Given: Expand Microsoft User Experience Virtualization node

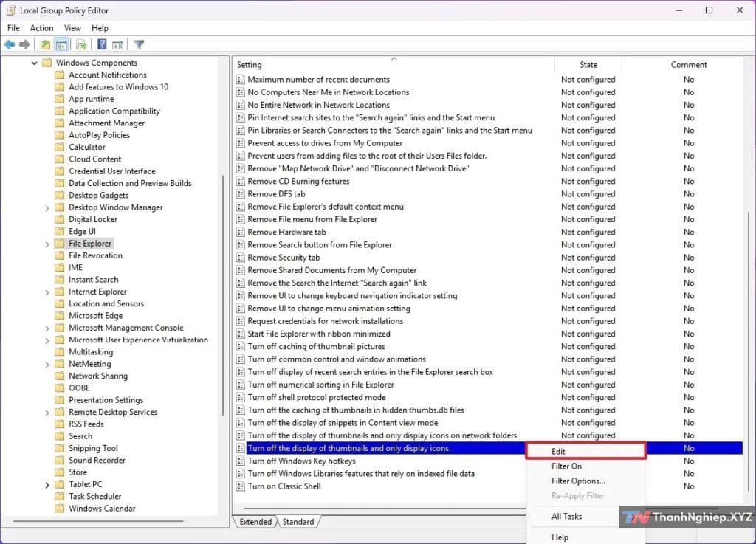Looking at the screenshot, I should [x=47, y=340].
